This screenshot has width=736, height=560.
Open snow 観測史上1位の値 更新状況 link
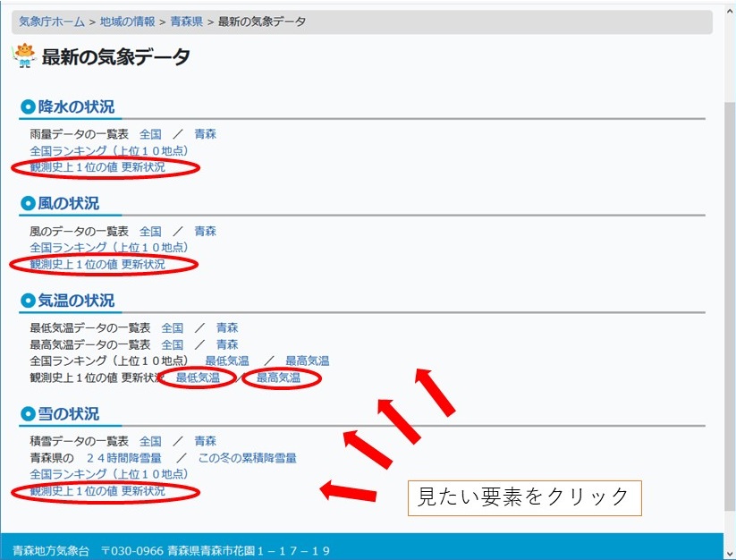[97, 491]
